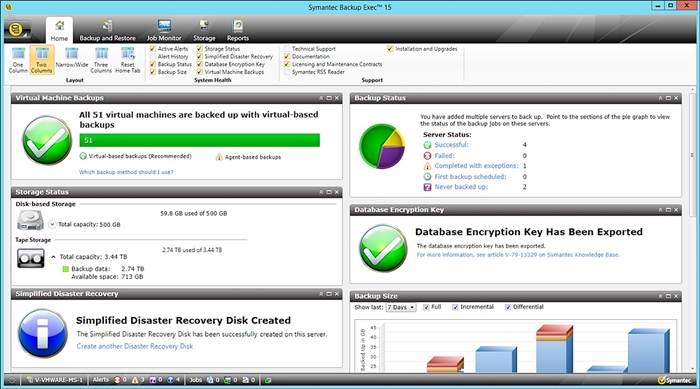700x389 pixels.
Task: Click Create another Disaster Recovery Disk link
Action: (135, 346)
